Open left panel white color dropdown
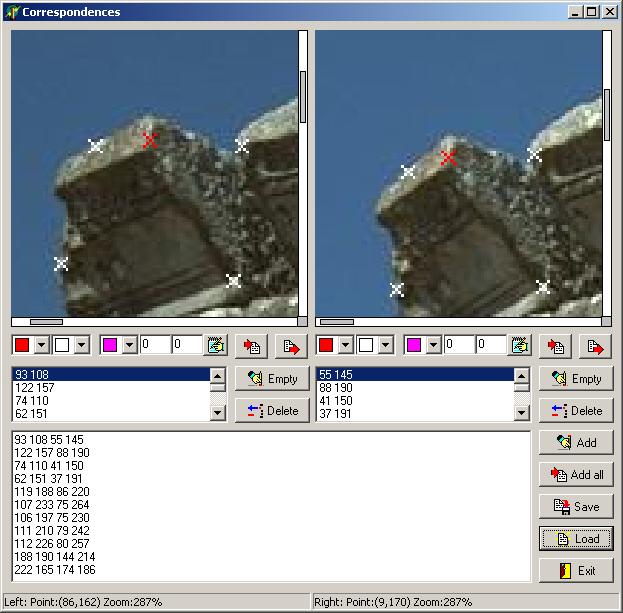Viewport: 623px width, 613px height. pyautogui.click(x=81, y=345)
